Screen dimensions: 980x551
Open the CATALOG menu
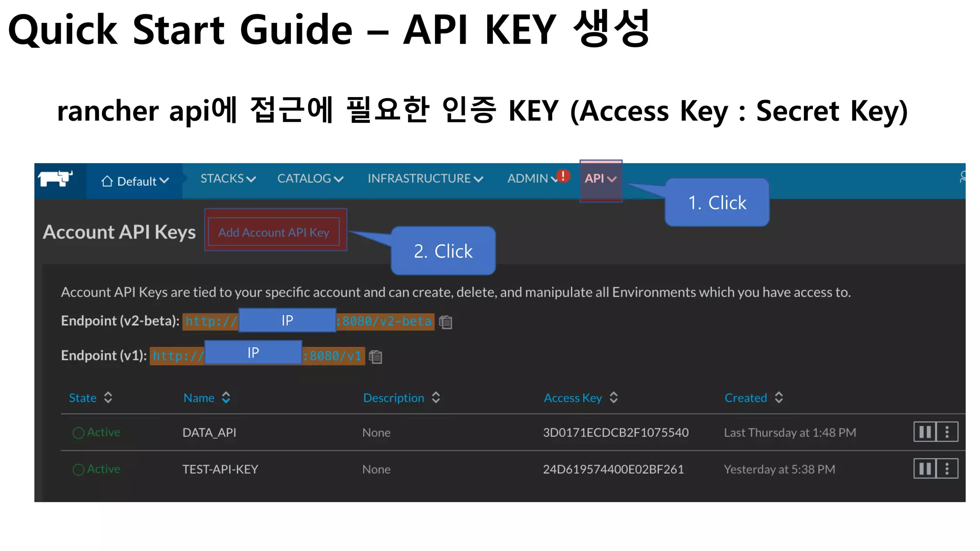click(x=310, y=179)
